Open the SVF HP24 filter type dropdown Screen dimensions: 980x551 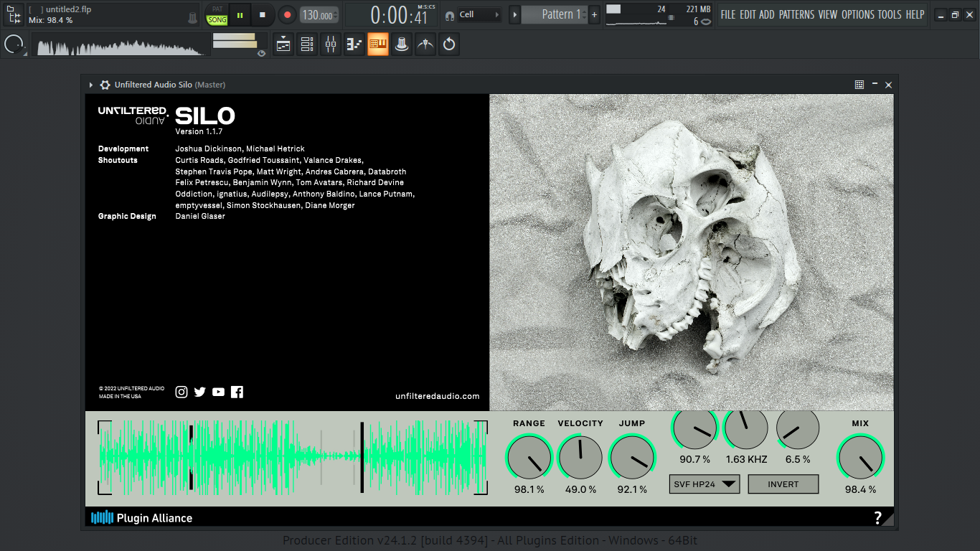[x=705, y=484]
